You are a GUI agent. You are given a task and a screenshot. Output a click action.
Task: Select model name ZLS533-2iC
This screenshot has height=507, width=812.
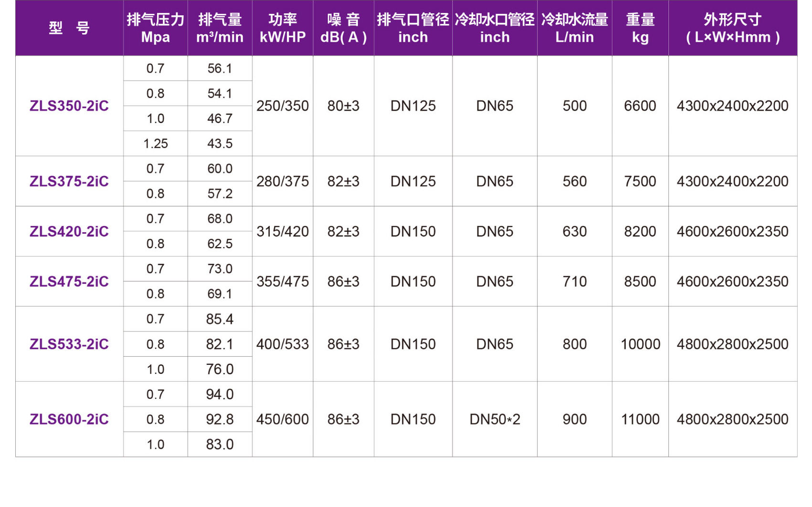click(69, 344)
